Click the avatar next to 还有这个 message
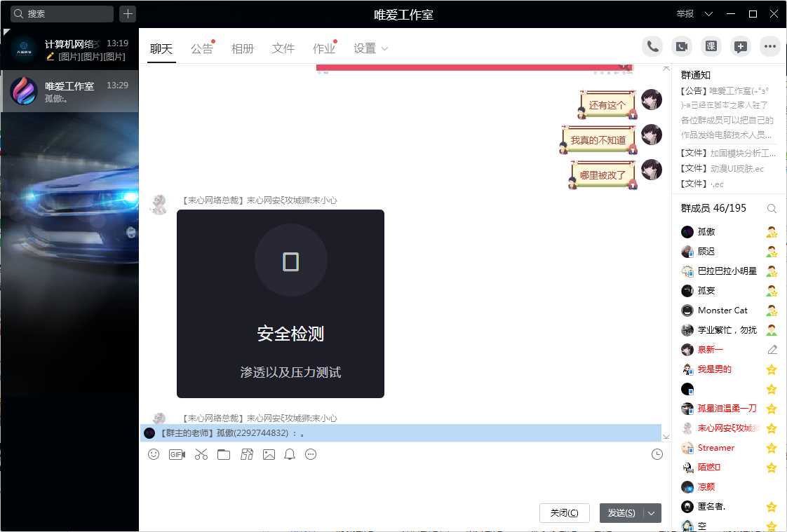Viewport: 787px width, 532px height. click(652, 100)
